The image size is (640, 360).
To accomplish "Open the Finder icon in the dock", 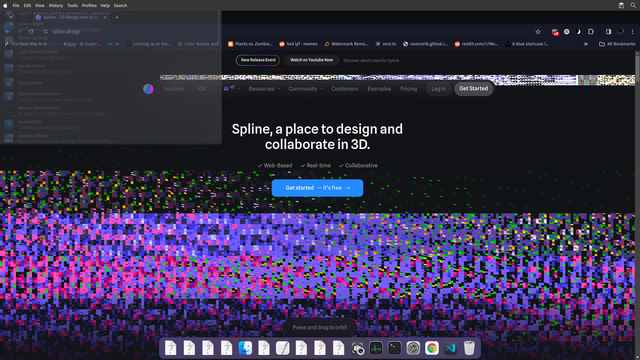I will 245,348.
